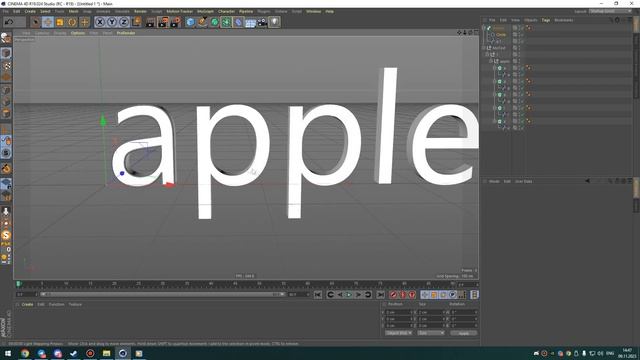Viewport: 640px width, 360px height.
Task: Click the Keyframe Selection red button
Action: click(412, 295)
